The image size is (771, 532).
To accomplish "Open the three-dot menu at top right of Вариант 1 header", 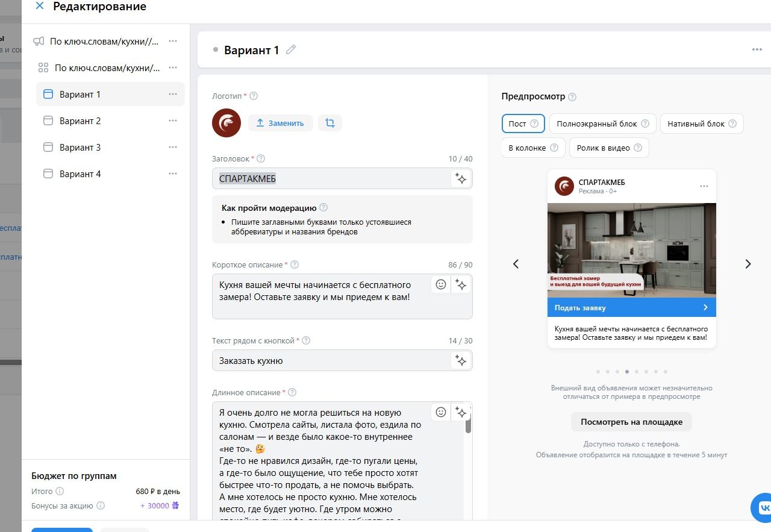I will tap(757, 49).
